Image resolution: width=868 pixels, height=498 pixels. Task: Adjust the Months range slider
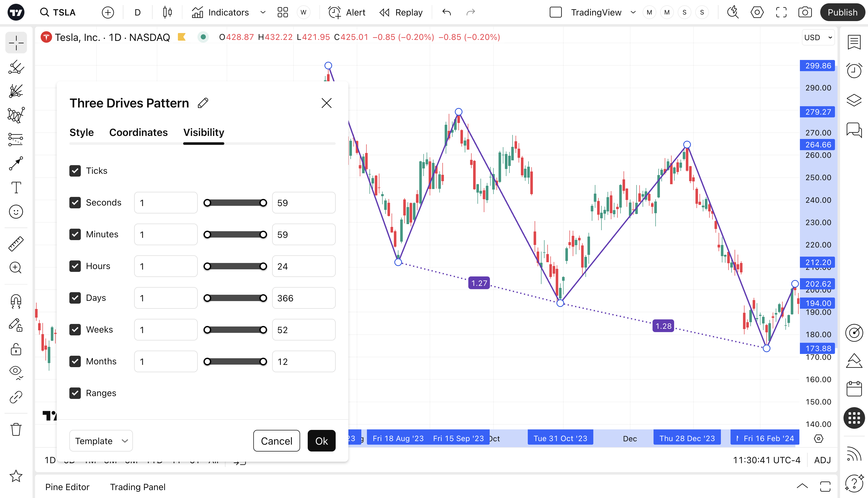pos(235,362)
